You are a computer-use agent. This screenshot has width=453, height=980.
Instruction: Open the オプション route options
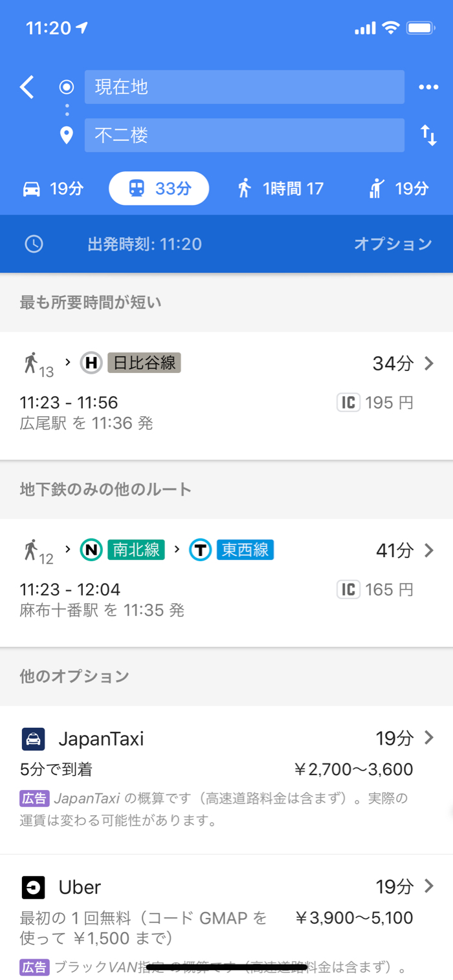(392, 244)
